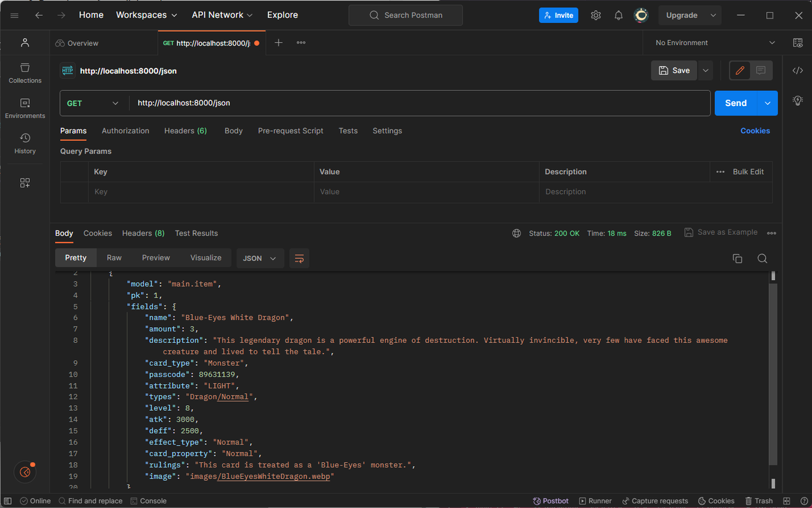Go back with the left arrow
812x508 pixels.
(x=39, y=15)
